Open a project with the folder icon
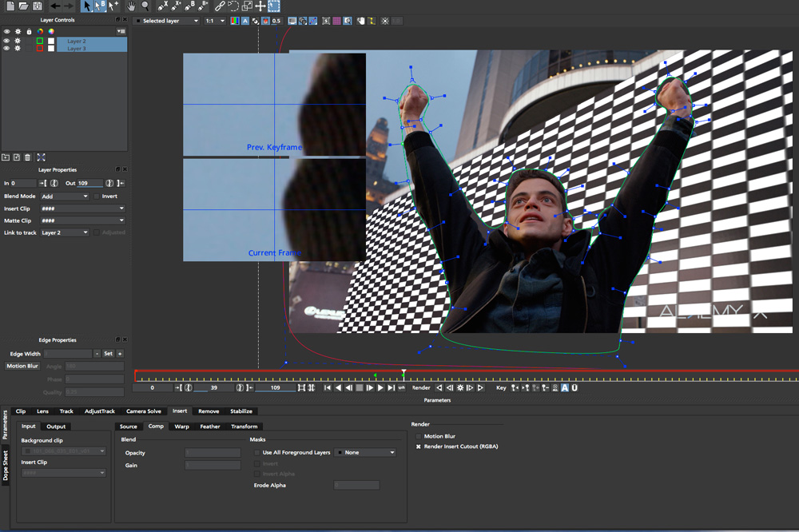 pyautogui.click(x=23, y=6)
